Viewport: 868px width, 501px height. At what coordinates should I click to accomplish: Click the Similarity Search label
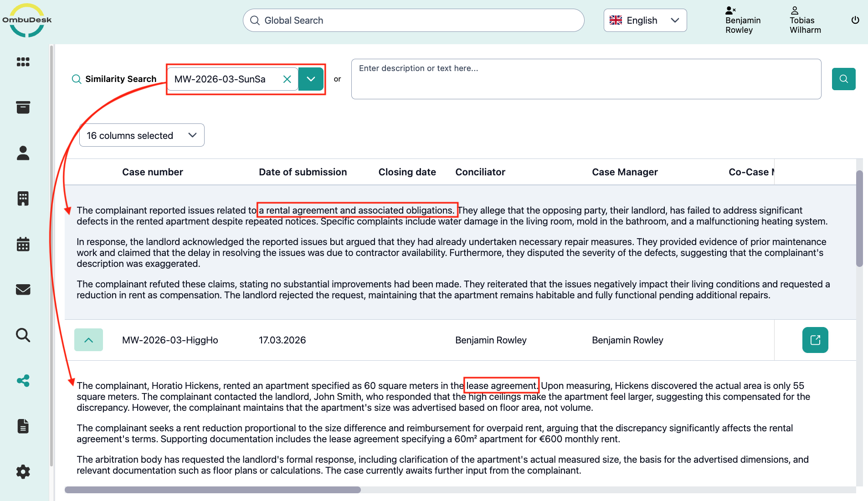point(121,79)
